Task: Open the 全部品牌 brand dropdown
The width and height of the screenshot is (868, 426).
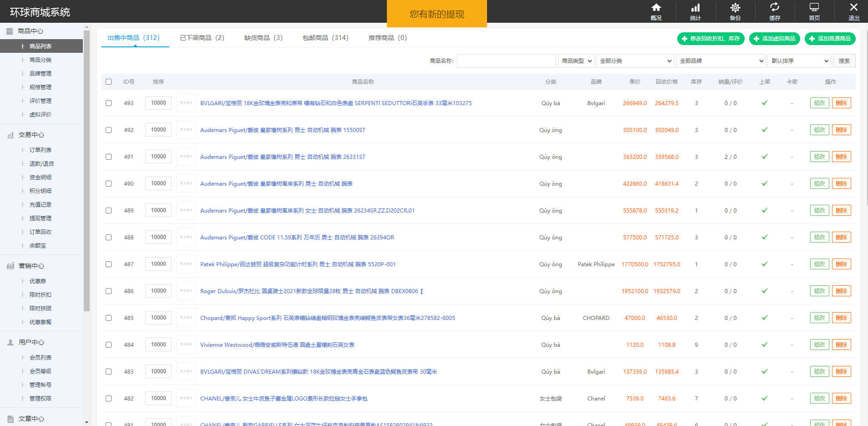Action: click(x=721, y=61)
